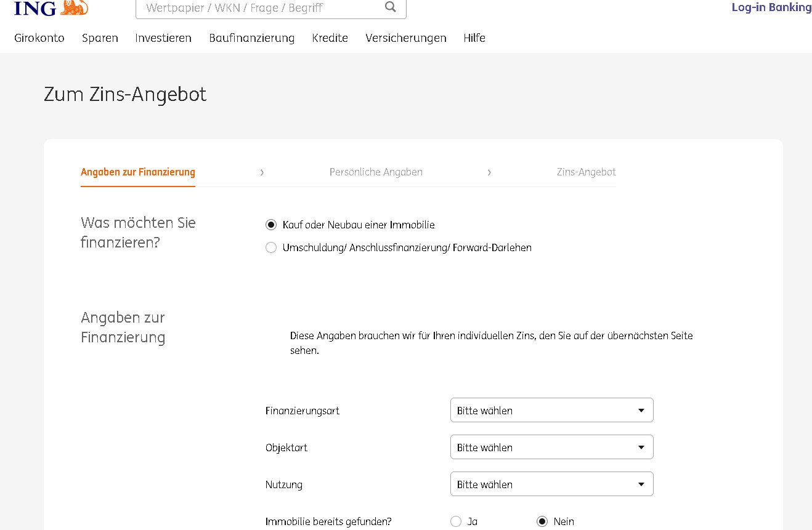Open the Baufinanzierung menu
This screenshot has width=812, height=530.
click(251, 38)
